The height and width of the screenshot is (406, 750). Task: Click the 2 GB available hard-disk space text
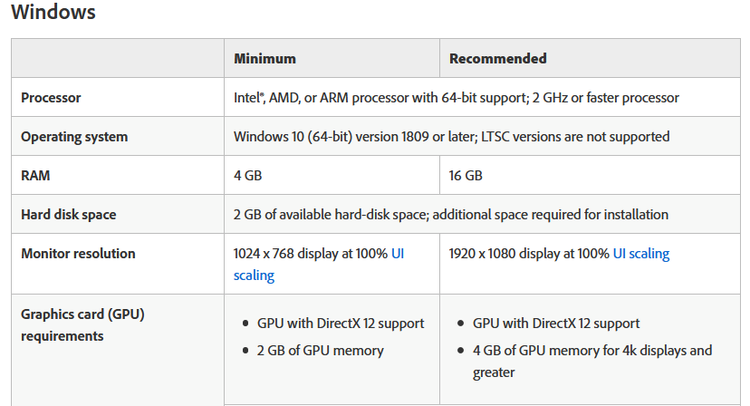click(x=451, y=214)
